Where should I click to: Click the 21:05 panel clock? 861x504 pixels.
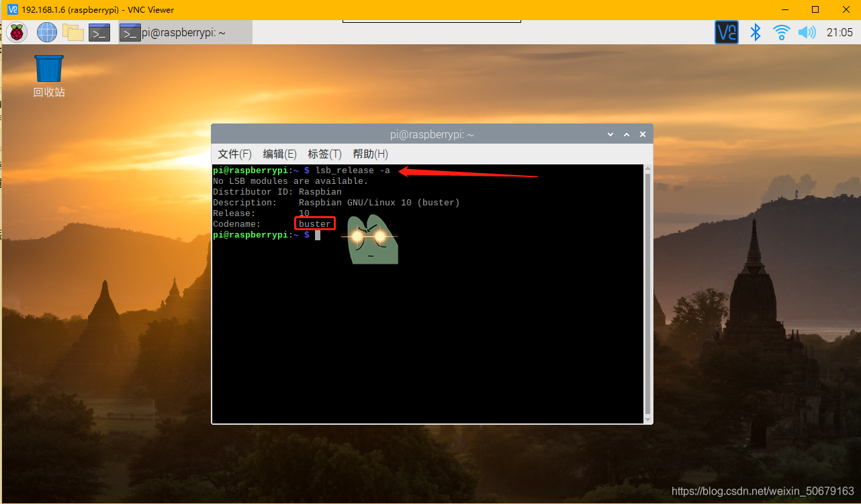pyautogui.click(x=840, y=32)
